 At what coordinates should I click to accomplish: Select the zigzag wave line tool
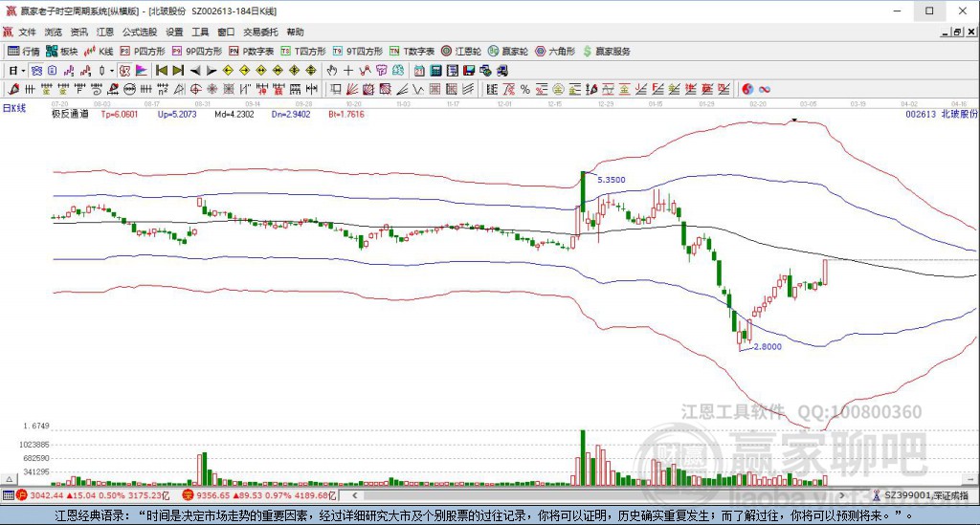(x=417, y=89)
